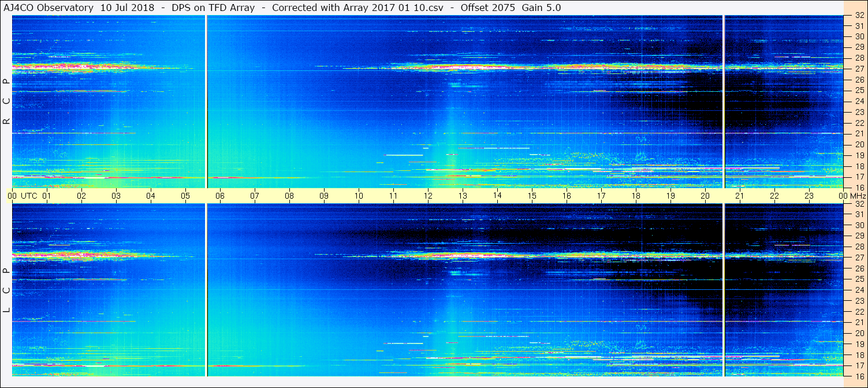Select the 15 hour tick label
This screenshot has height=388, width=868.
coord(531,196)
